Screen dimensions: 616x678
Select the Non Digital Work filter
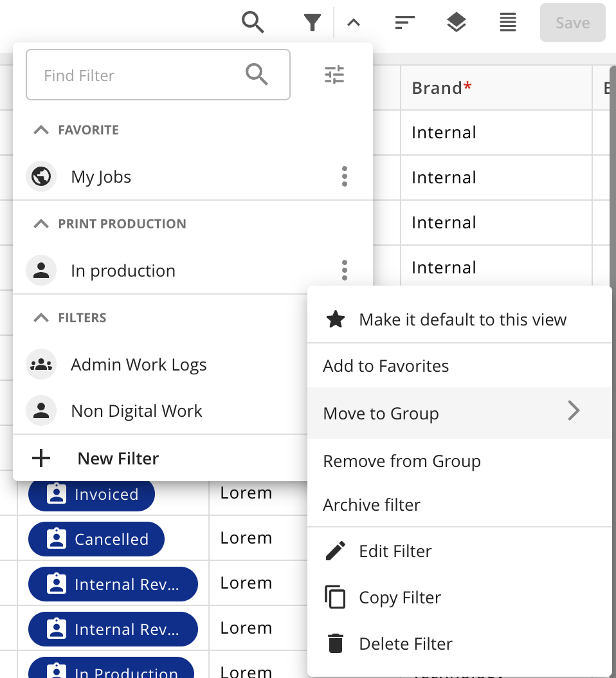coord(160,411)
